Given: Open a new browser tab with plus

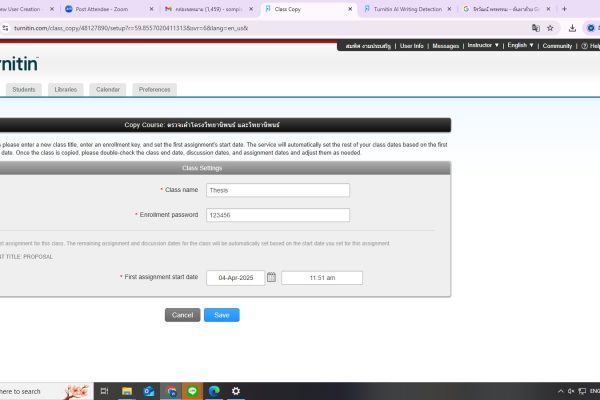Looking at the screenshot, I should (564, 9).
